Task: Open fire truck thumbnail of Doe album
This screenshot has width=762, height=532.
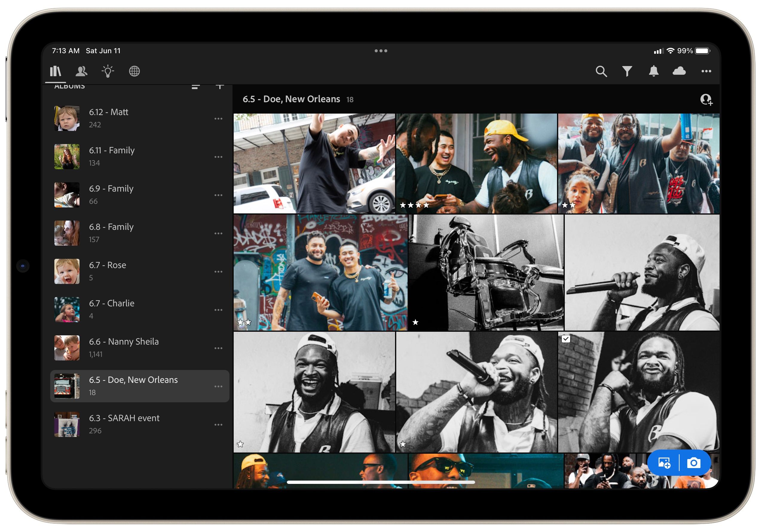Action: (67, 386)
